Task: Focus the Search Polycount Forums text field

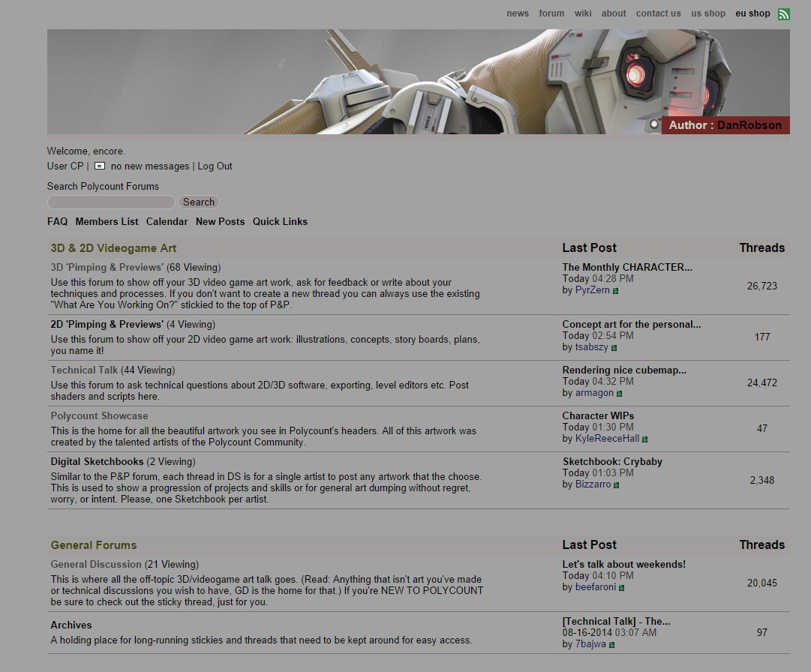Action: [x=111, y=202]
